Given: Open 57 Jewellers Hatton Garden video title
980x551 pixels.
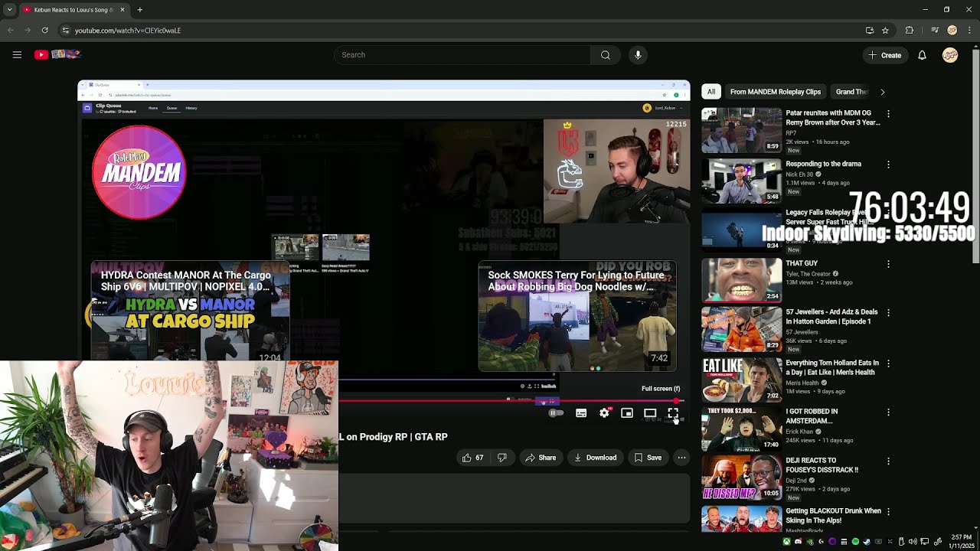Looking at the screenshot, I should point(831,317).
